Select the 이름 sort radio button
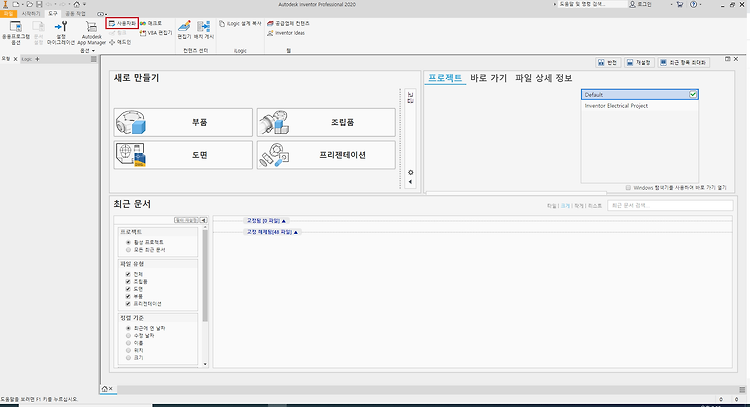Image resolution: width=750 pixels, height=407 pixels. pyautogui.click(x=128, y=343)
